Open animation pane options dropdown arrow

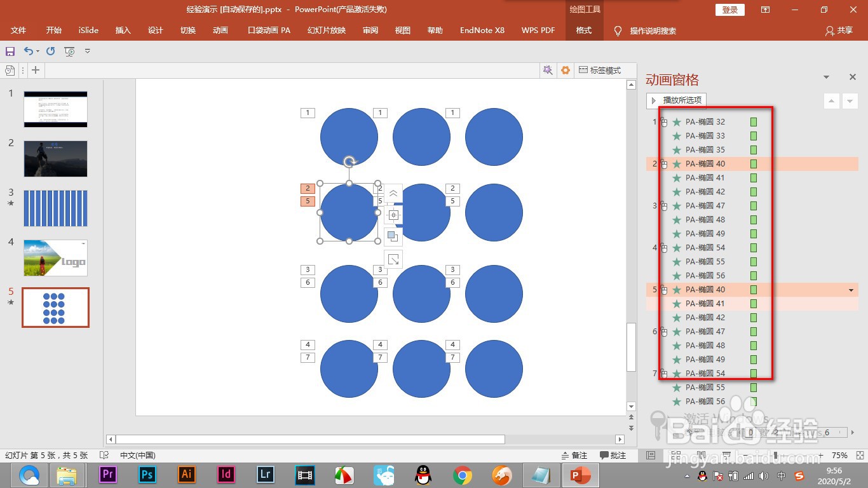(826, 78)
